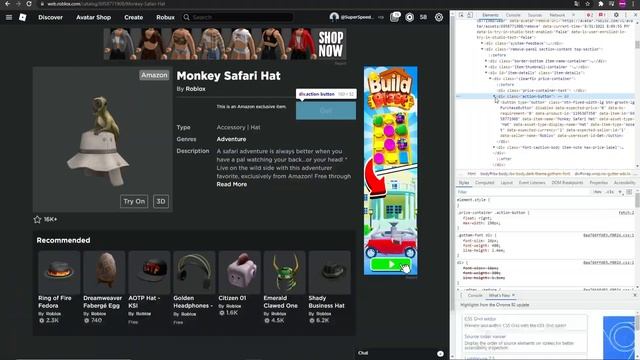The image size is (640, 360).
Task: Expand the item-thumbnail-container node
Action: [x=486, y=67]
